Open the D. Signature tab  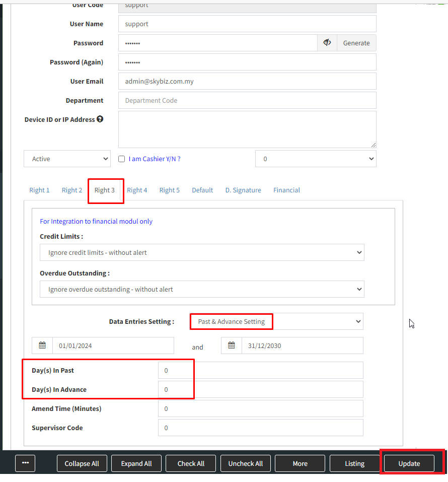(243, 190)
